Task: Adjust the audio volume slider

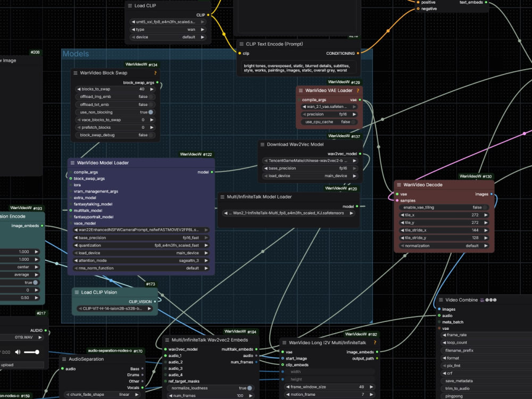Action: click(x=31, y=352)
